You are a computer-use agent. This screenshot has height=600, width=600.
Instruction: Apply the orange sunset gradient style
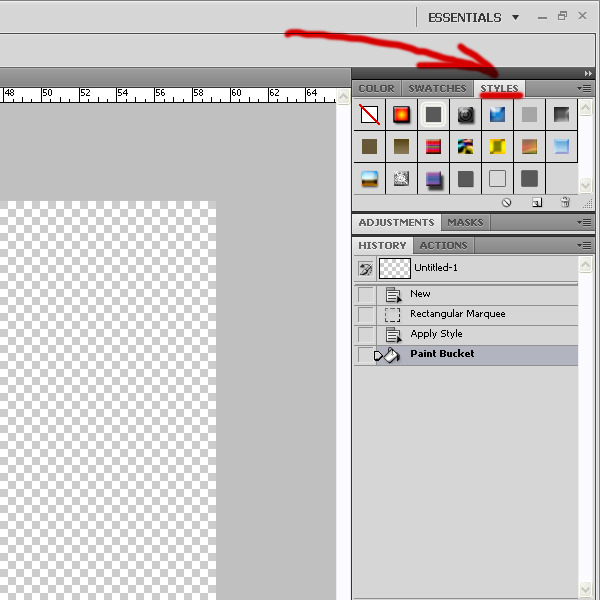point(529,147)
